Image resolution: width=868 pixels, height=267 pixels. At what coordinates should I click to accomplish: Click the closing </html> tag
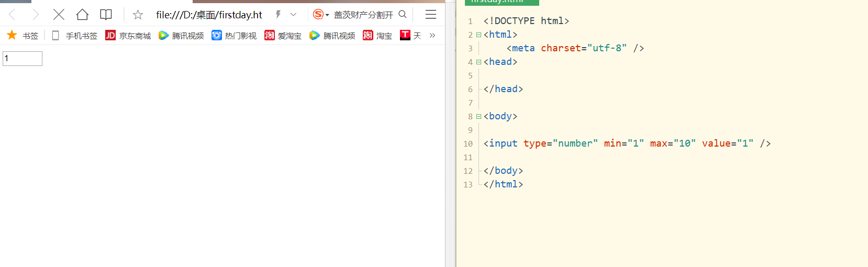[x=503, y=184]
